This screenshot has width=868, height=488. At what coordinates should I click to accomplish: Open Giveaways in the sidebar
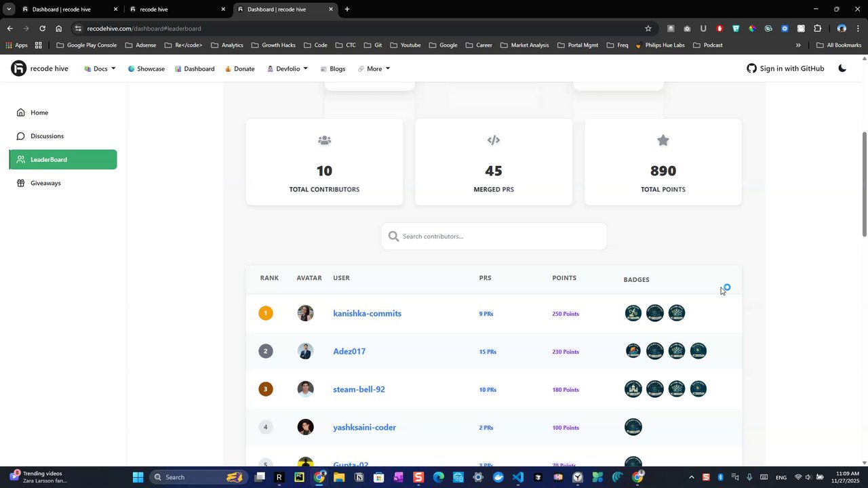point(63,183)
